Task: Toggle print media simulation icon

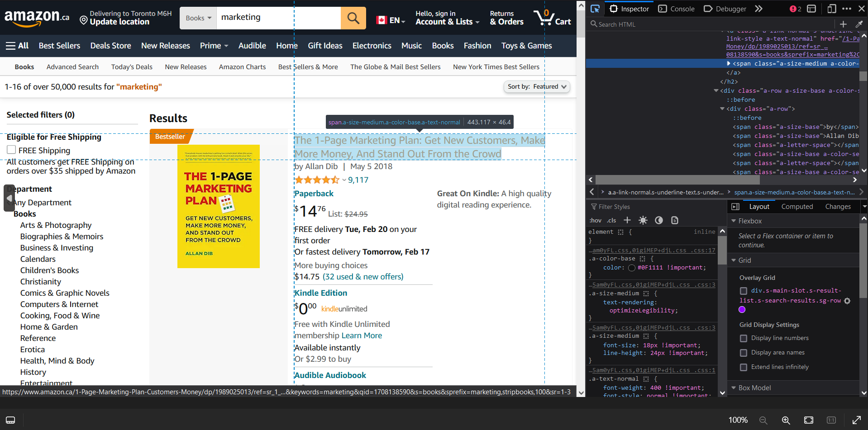Action: point(675,220)
